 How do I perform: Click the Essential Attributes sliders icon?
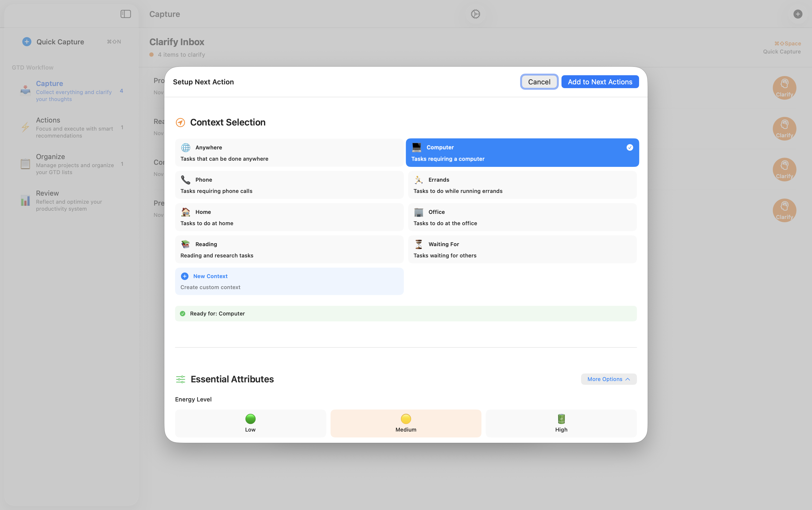coord(181,379)
